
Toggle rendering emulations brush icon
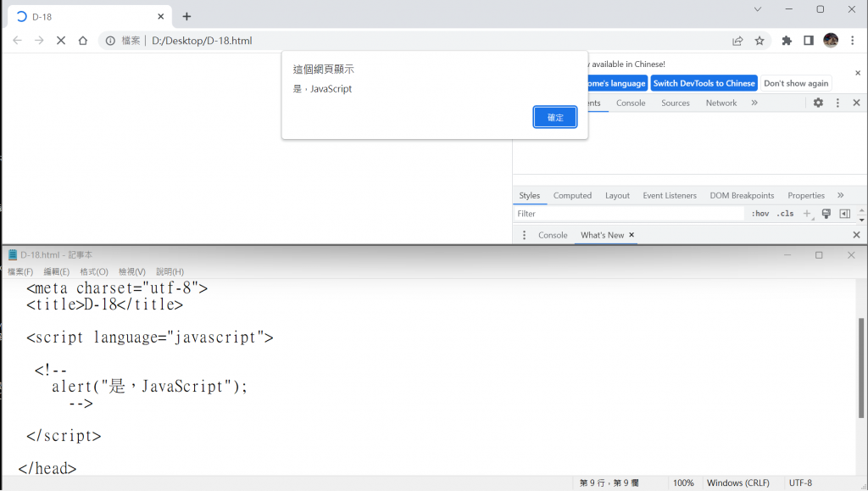tap(826, 214)
